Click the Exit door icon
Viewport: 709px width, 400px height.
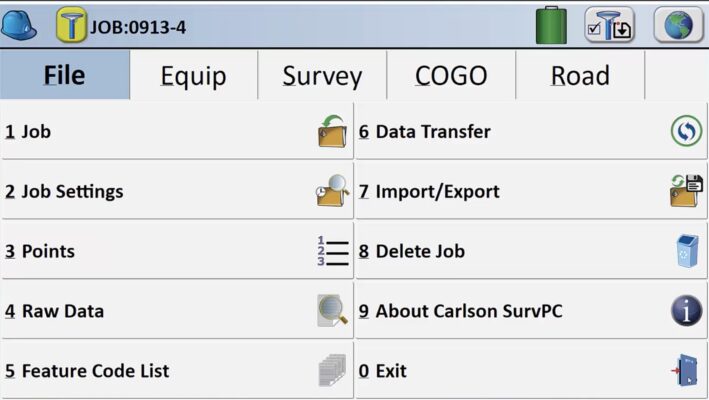coord(686,370)
